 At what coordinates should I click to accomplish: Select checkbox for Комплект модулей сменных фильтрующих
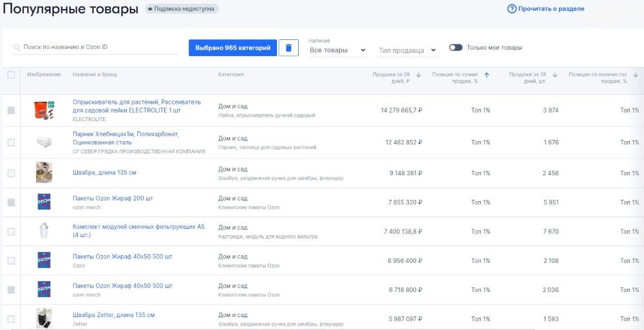[11, 231]
